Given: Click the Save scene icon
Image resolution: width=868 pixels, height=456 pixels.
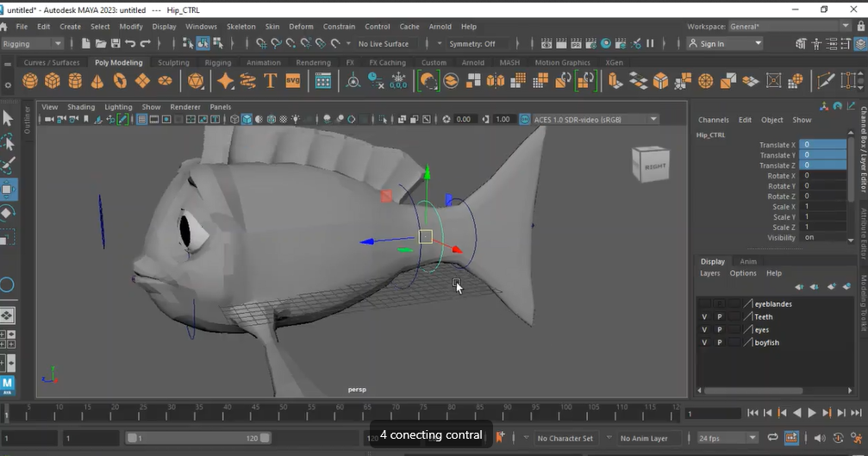Looking at the screenshot, I should point(116,44).
